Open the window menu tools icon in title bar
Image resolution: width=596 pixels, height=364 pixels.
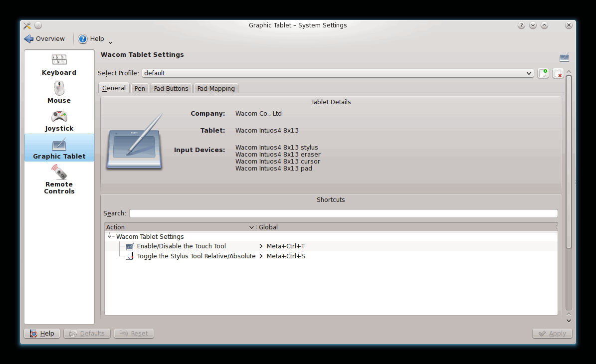pos(27,25)
